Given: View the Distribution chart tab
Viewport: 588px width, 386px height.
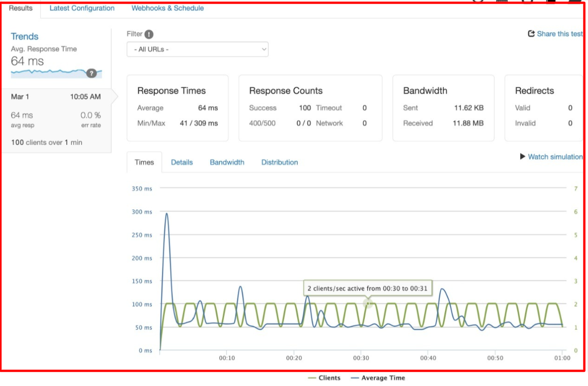Looking at the screenshot, I should (279, 162).
